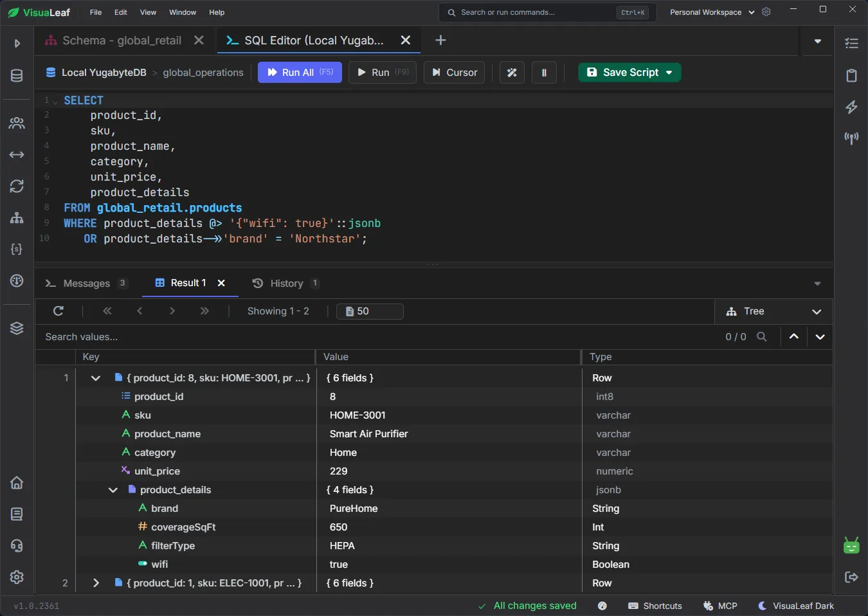Open the sync refresh sidebar icon
The height and width of the screenshot is (616, 868).
[x=17, y=186]
